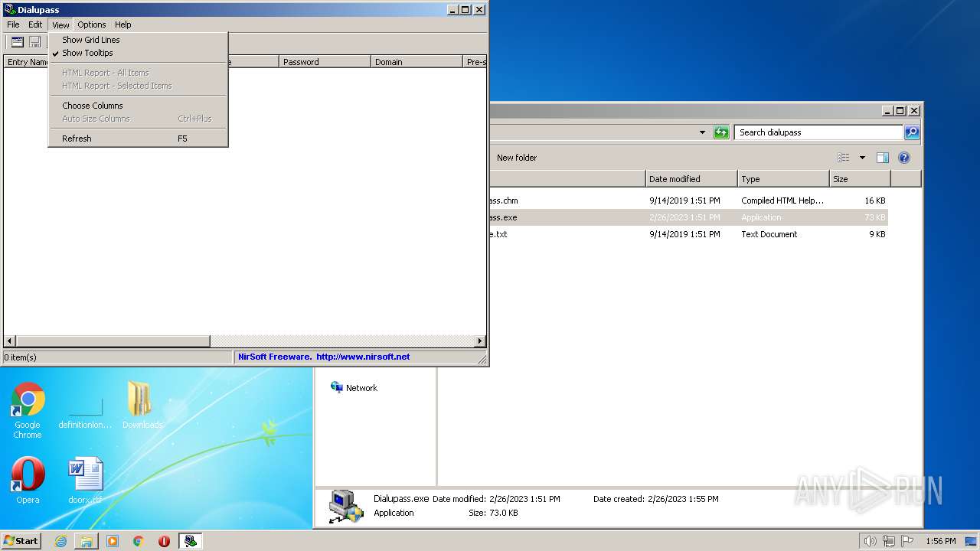Sort files by Date modified column

click(x=691, y=179)
